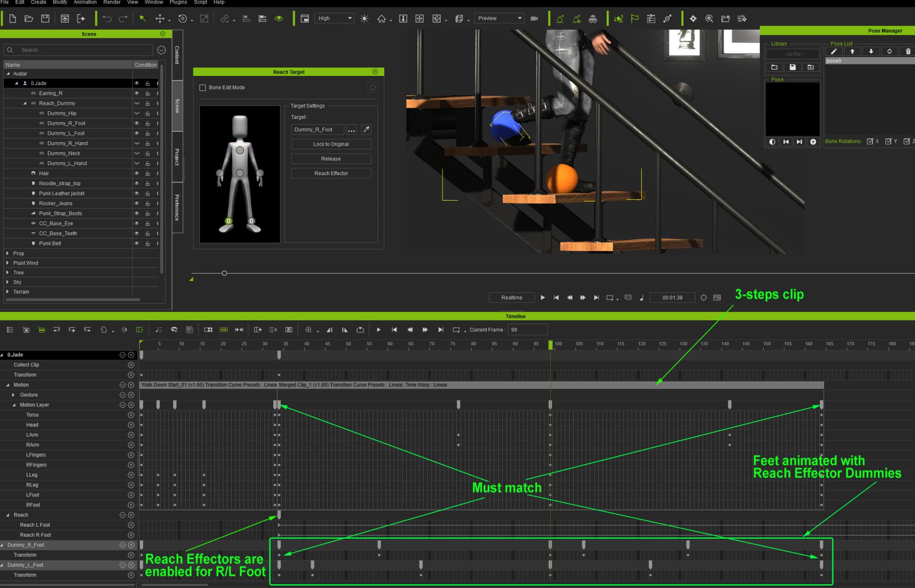Click the timeline playhead at frame 99
The width and height of the screenshot is (915, 588).
tap(550, 345)
